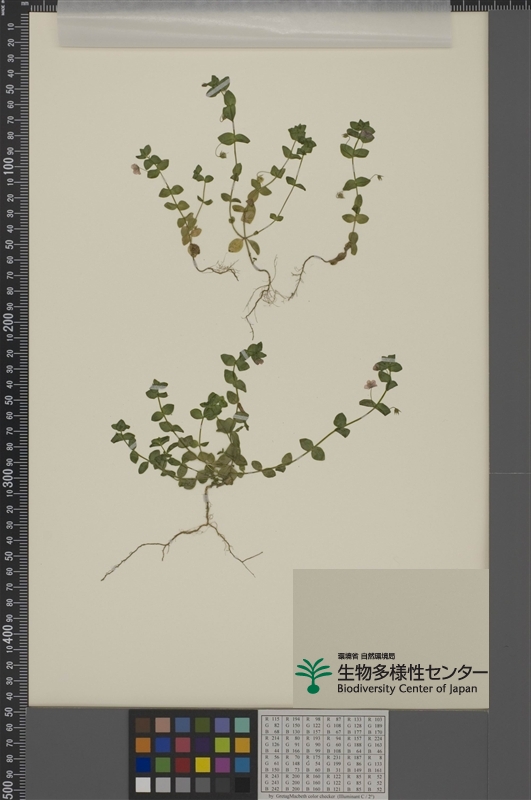This screenshot has width=531, height=800.
Task: Click the small 環境省 自然環境局 caption text
Action: click(x=366, y=656)
